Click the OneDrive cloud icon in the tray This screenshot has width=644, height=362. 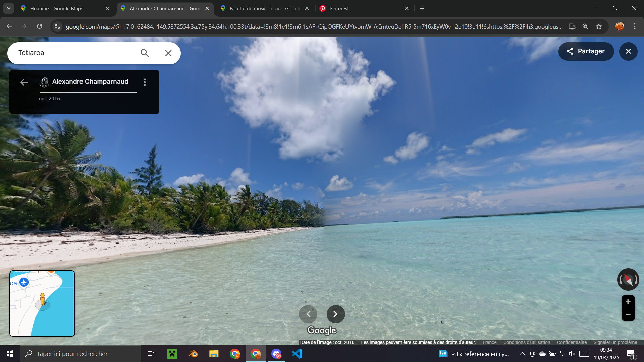542,354
